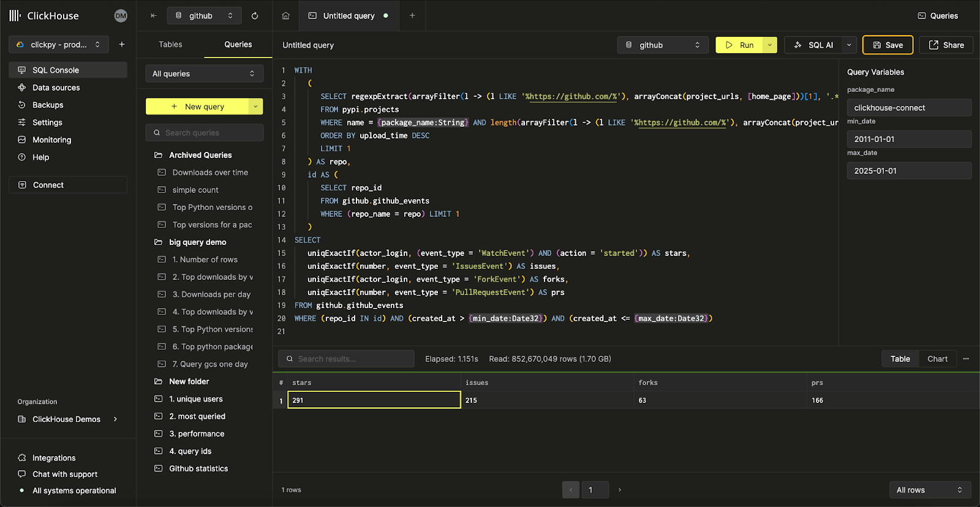Expand the Run button dropdown arrow
This screenshot has height=507, width=980.
coord(770,45)
